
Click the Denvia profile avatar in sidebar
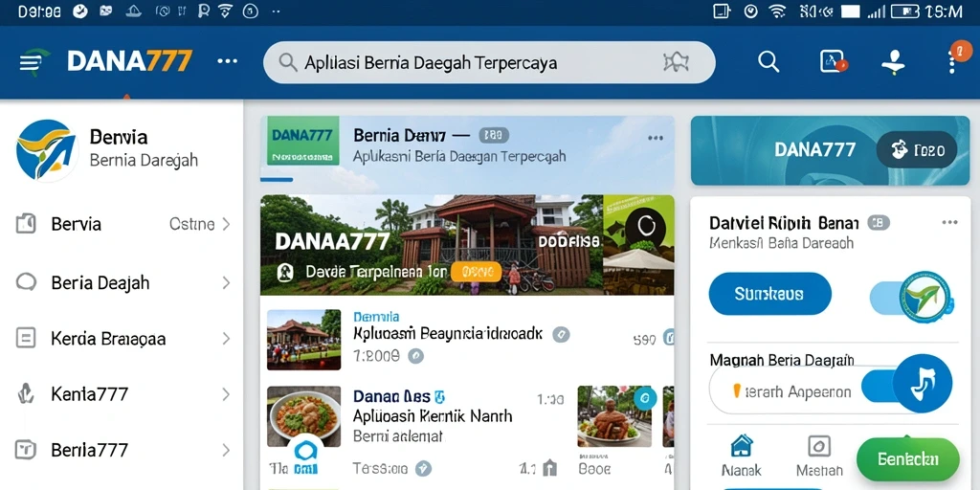pyautogui.click(x=46, y=150)
